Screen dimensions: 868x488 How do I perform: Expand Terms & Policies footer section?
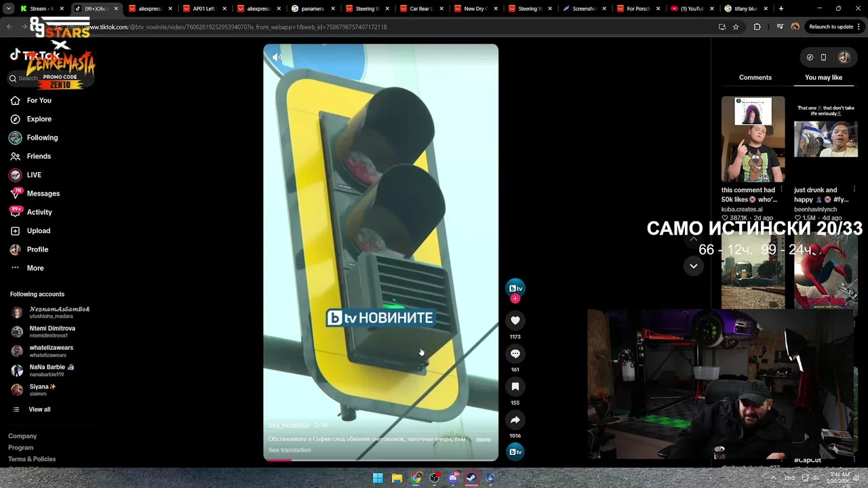click(x=32, y=460)
